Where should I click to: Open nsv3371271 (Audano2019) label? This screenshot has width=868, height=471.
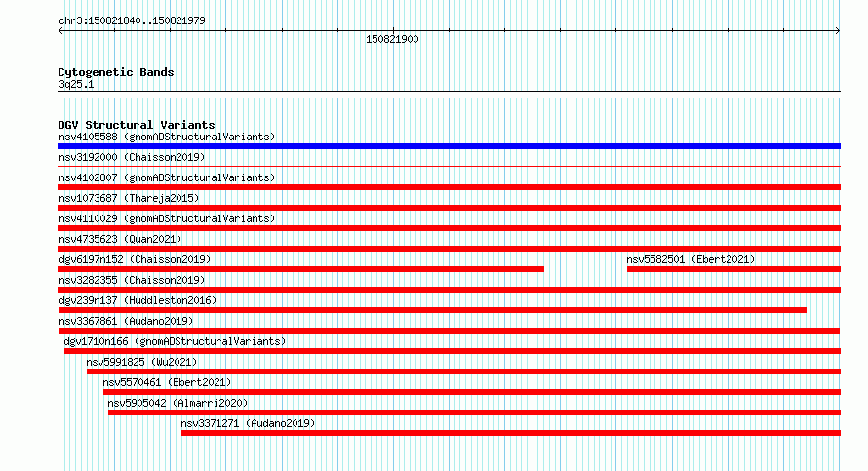click(248, 423)
